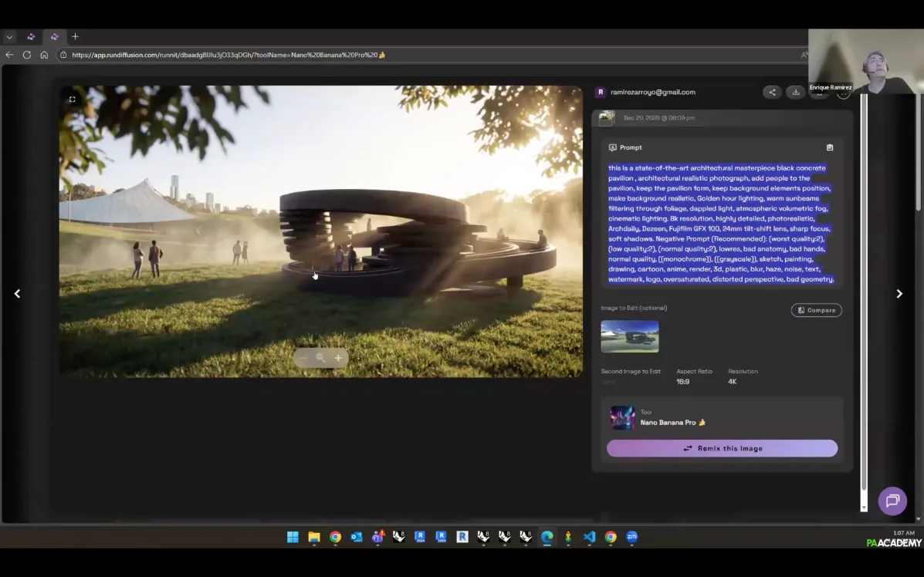Open the chat support bubble
This screenshot has width=924, height=577.
point(892,501)
